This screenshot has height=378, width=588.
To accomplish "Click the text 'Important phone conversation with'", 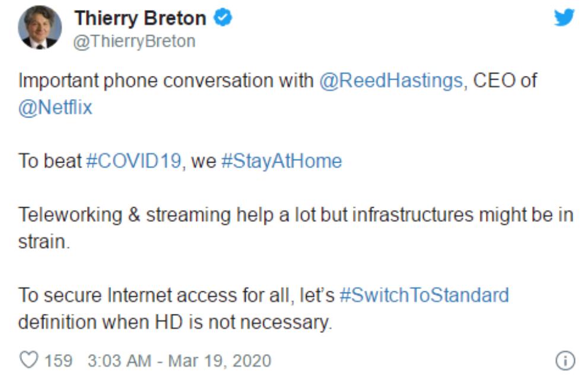I will pyautogui.click(x=166, y=81).
